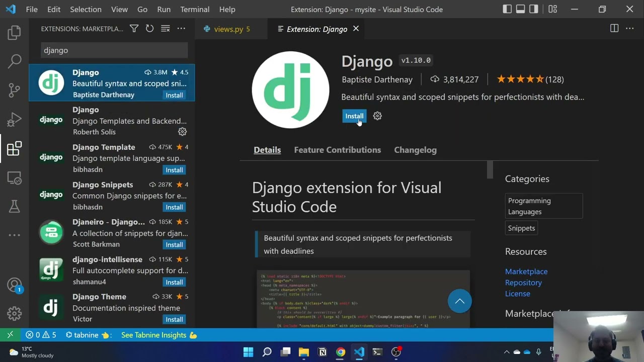Open the Marketplace resource link

[x=526, y=271]
